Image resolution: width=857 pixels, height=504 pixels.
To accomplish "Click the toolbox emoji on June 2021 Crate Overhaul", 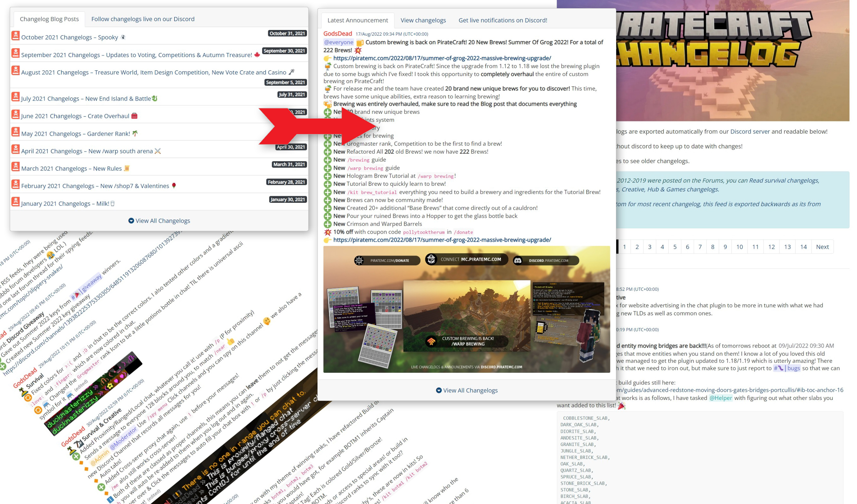I will pos(135,116).
